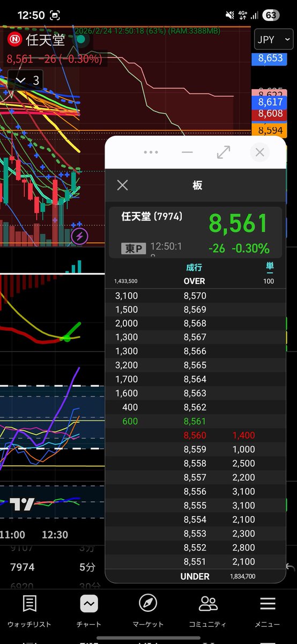Select ask price 8,565 row
297x644 pixels.
(195, 365)
